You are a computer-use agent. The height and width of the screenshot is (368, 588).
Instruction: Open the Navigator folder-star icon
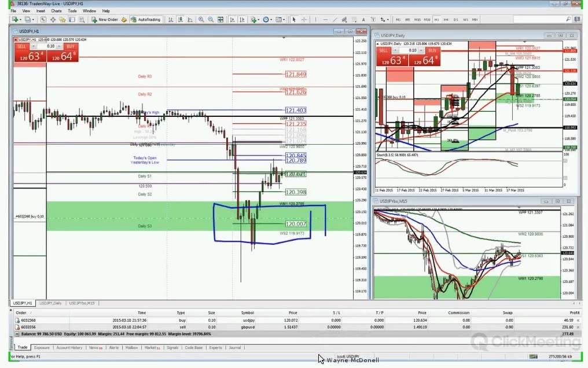pyautogui.click(x=63, y=20)
